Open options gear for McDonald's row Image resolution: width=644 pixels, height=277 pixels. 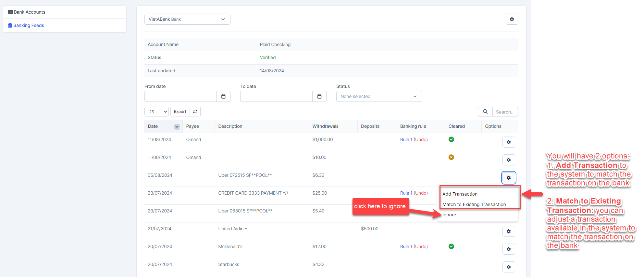508,249
